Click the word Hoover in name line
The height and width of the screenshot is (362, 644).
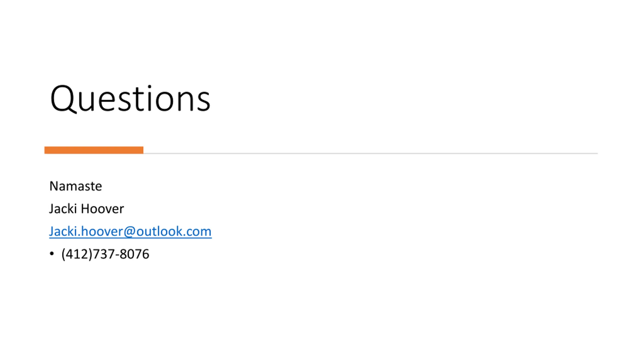click(102, 209)
